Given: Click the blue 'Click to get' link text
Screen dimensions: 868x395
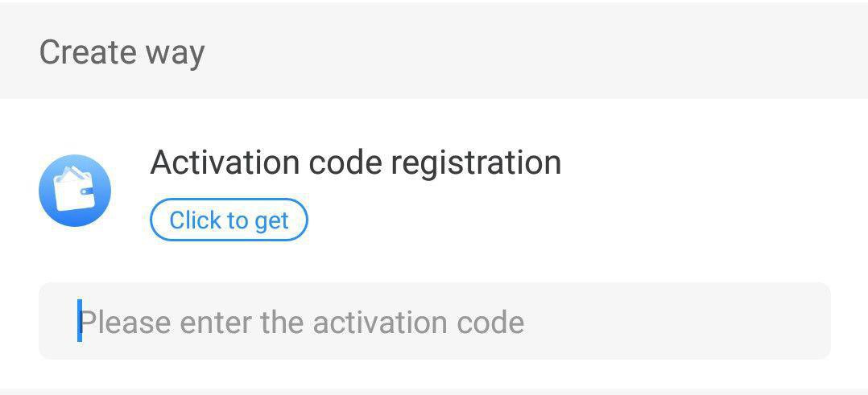Looking at the screenshot, I should pos(229,220).
